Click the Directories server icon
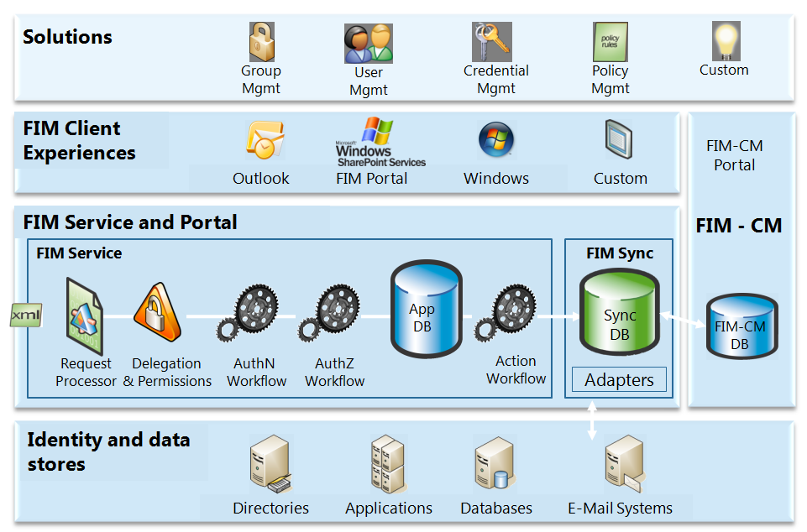 tap(270, 468)
